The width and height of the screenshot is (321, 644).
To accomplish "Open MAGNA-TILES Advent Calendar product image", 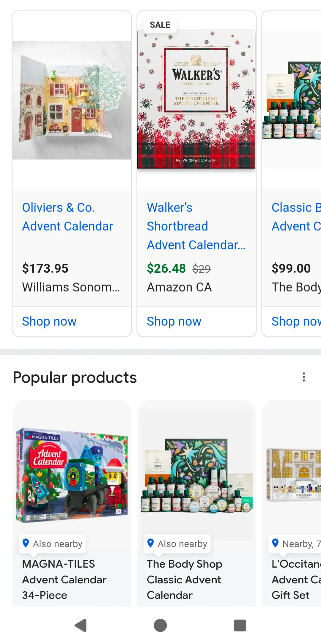I will tap(72, 475).
